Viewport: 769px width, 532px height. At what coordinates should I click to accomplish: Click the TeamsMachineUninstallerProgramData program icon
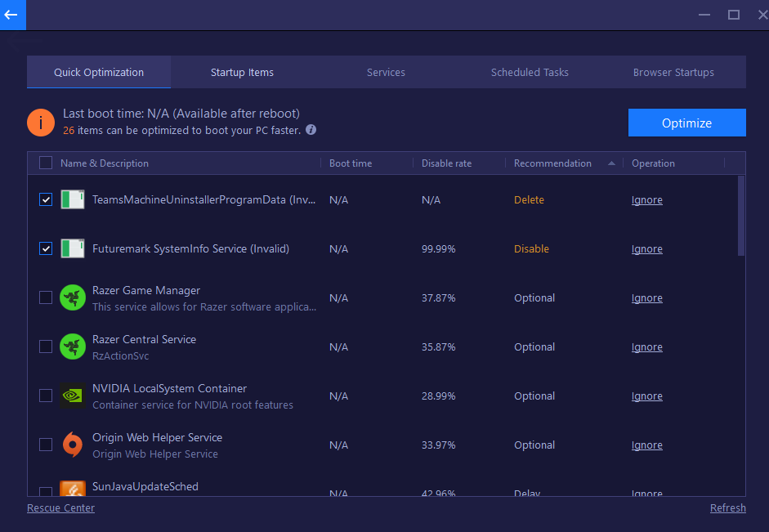[73, 199]
